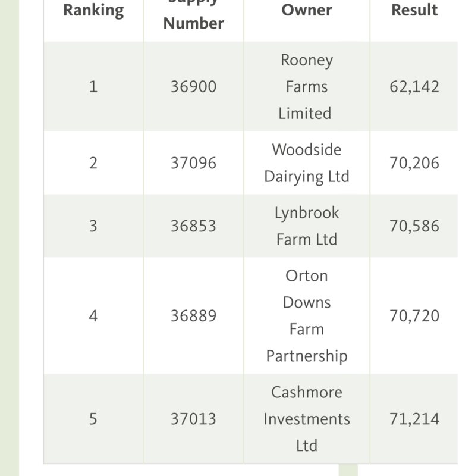459x476 pixels.
Task: Click supply number 37096
Action: tap(193, 163)
